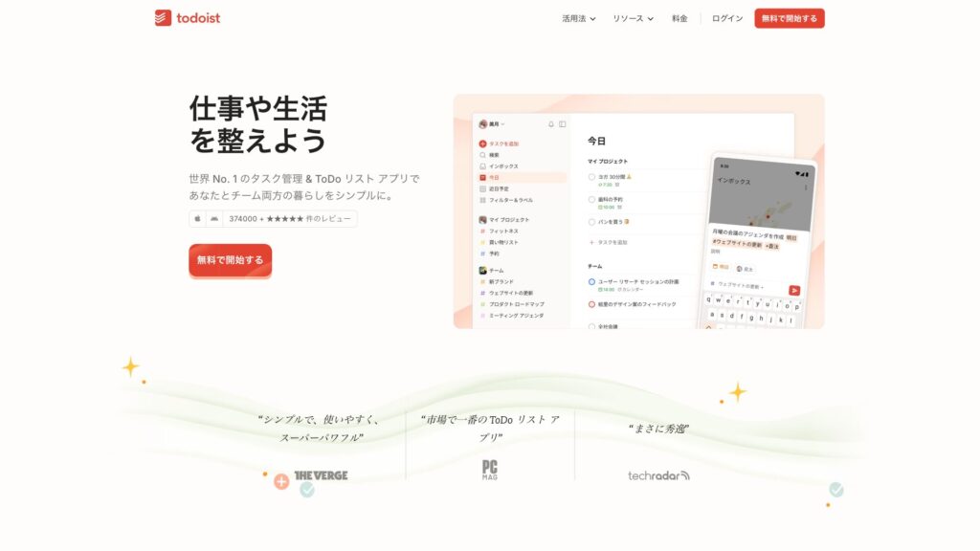Click the Todoist logo in the header
This screenshot has height=551, width=980.
[x=188, y=18]
